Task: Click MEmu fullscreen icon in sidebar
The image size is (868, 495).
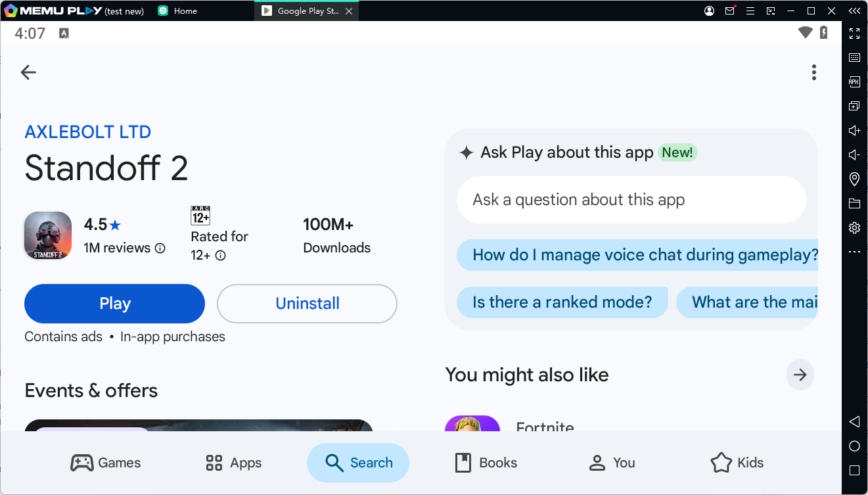Action: [854, 34]
